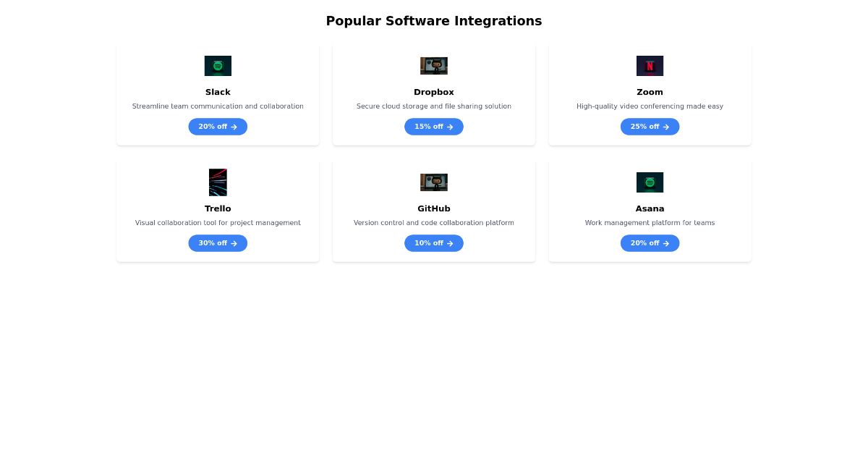Click the GitHub description text
This screenshot has height=456, width=868.
tap(434, 223)
